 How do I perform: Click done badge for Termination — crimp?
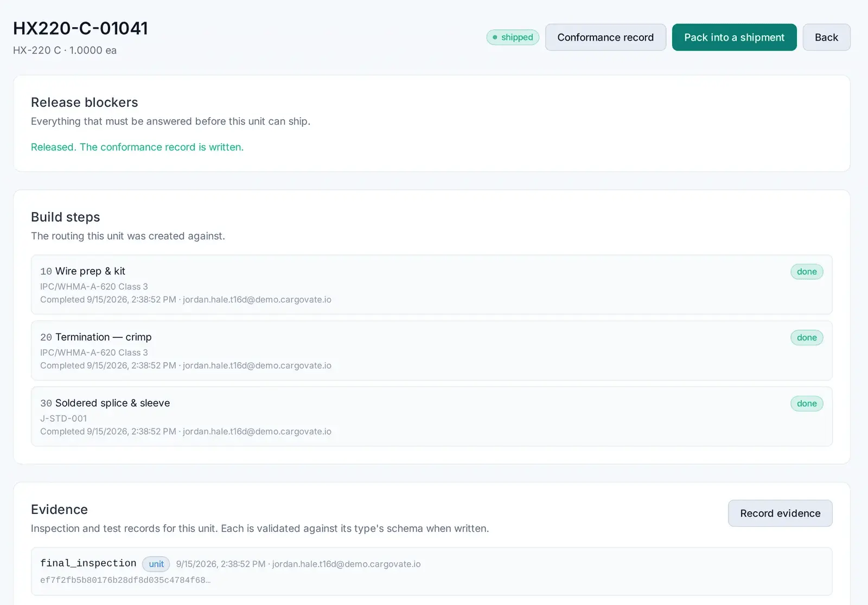[807, 338]
